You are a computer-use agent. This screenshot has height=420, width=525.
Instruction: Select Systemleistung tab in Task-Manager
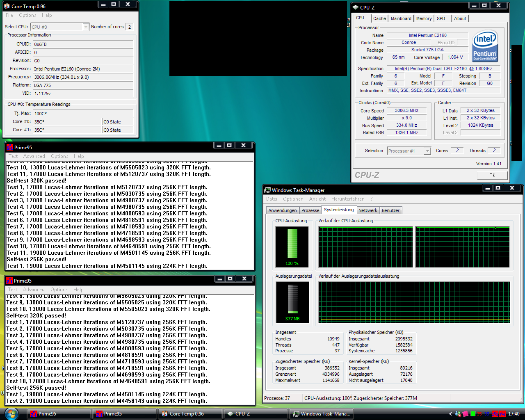339,210
